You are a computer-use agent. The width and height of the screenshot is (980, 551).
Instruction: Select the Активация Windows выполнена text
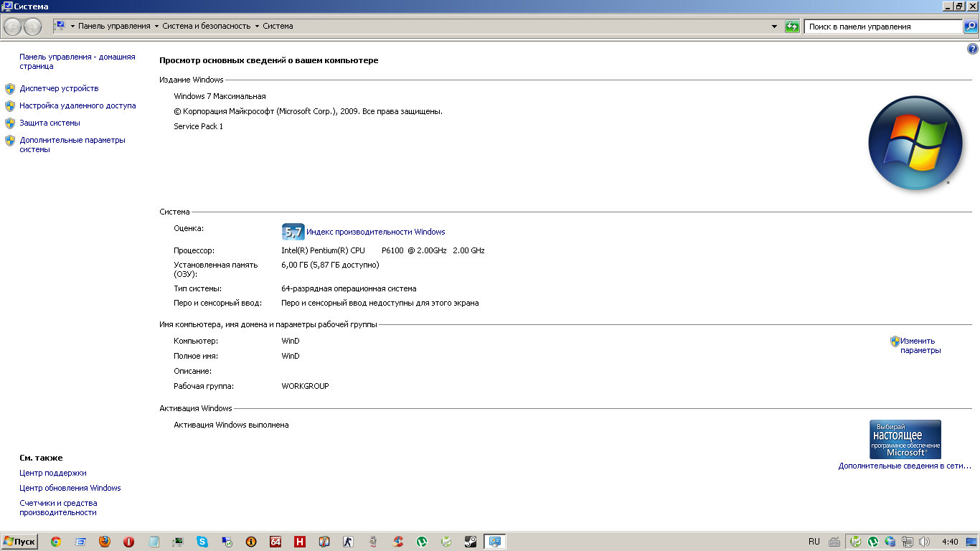click(231, 425)
